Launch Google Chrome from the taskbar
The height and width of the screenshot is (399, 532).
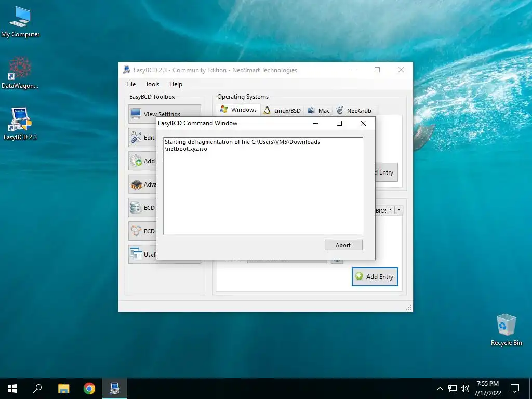coord(89,389)
